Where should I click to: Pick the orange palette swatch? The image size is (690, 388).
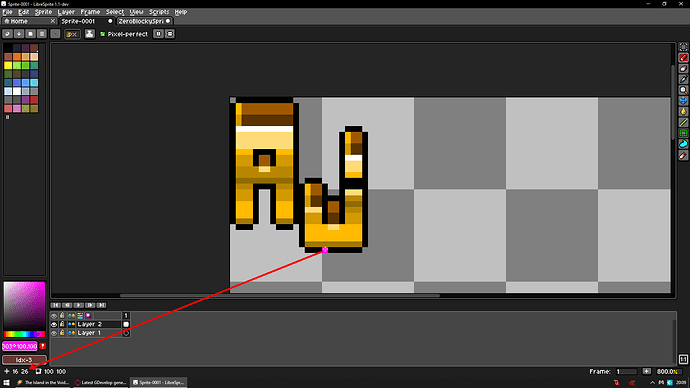tap(17, 57)
